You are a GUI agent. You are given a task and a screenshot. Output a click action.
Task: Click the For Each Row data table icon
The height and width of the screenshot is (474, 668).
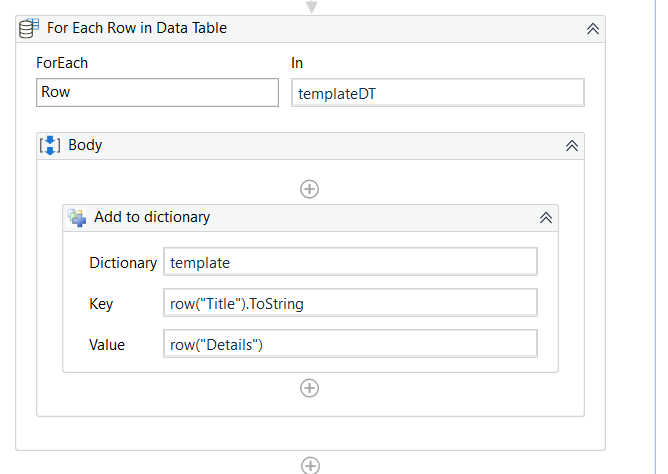(x=30, y=28)
